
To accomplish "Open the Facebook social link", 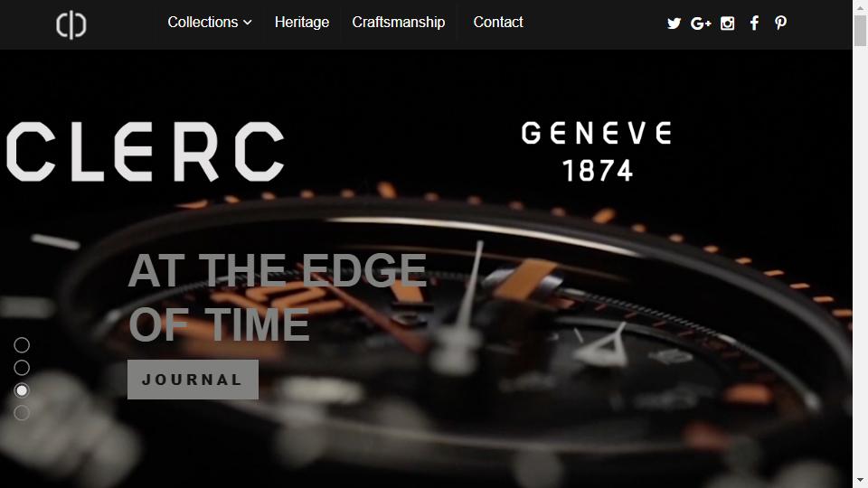I will 754,23.
